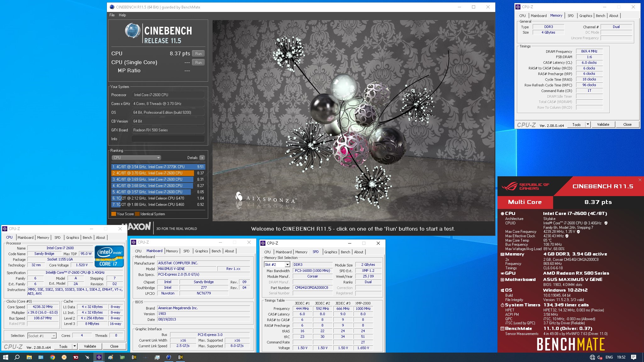The height and width of the screenshot is (362, 644).
Task: Open CPU tab in SPD CPU-Z window
Action: point(268,252)
